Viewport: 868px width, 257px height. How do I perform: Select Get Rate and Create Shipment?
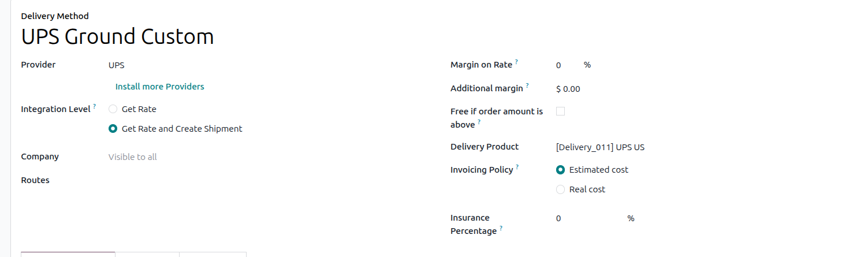coord(113,129)
